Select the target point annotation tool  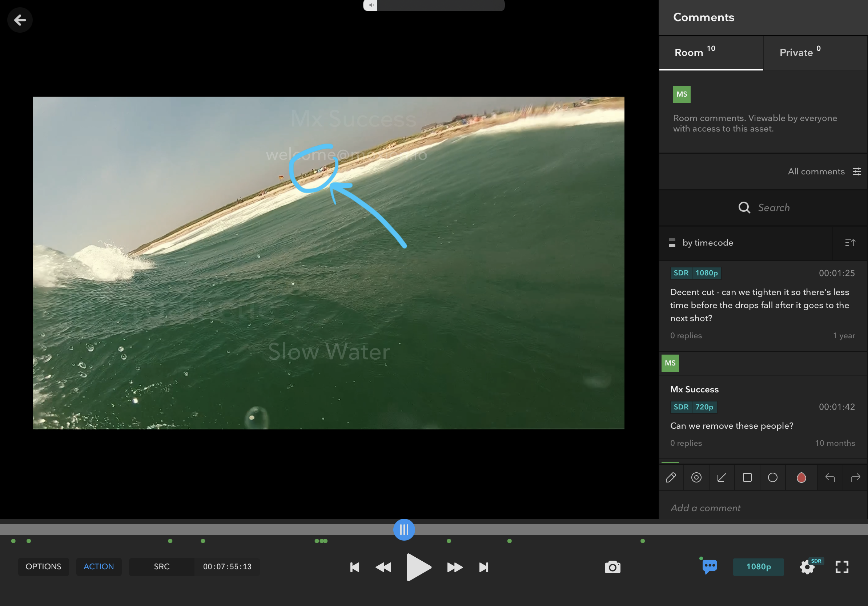point(696,477)
